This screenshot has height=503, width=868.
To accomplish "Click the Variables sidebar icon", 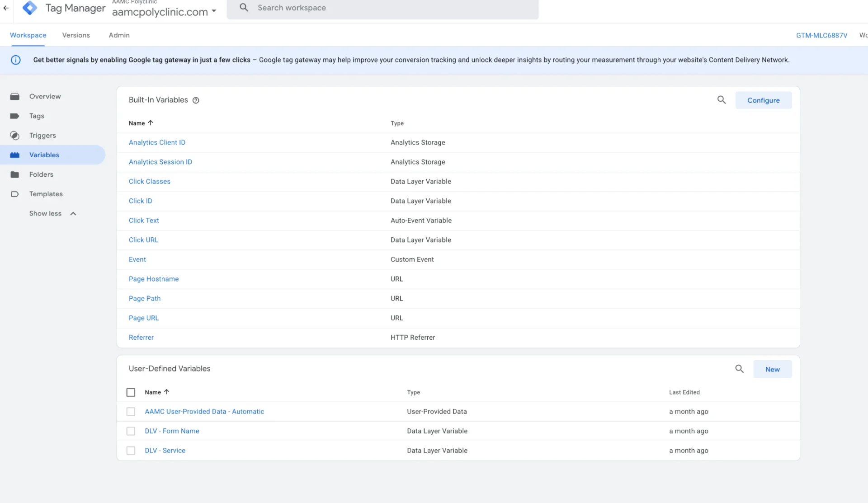I will pos(15,155).
